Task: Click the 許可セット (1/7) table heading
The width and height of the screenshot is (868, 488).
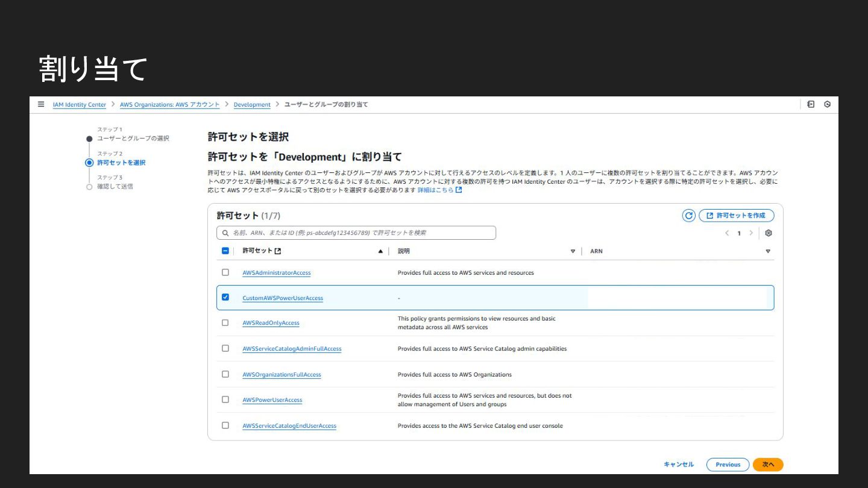Action: tap(248, 216)
